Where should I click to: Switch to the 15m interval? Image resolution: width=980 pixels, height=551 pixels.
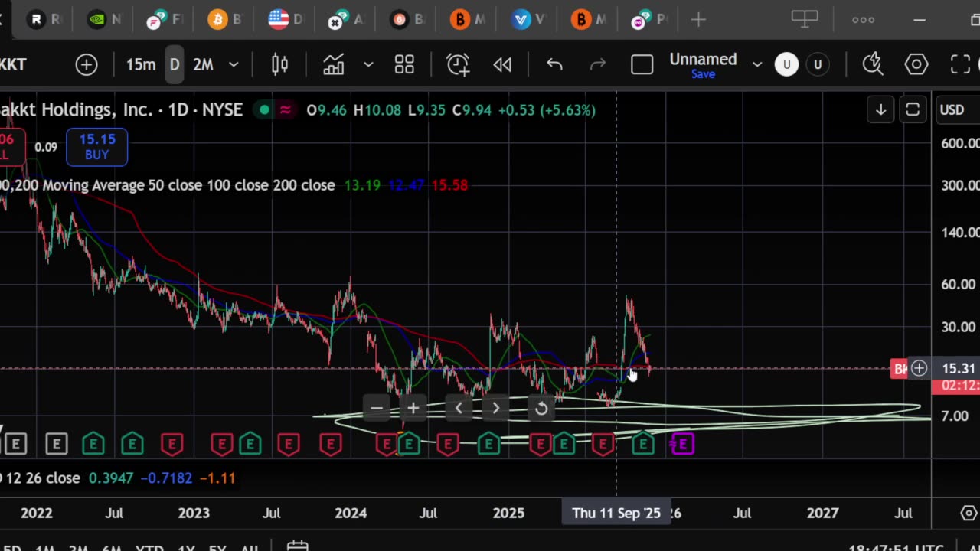(x=141, y=65)
